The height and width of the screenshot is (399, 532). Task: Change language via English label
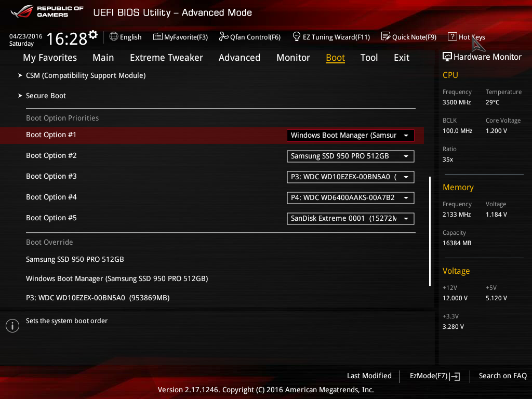click(x=130, y=37)
